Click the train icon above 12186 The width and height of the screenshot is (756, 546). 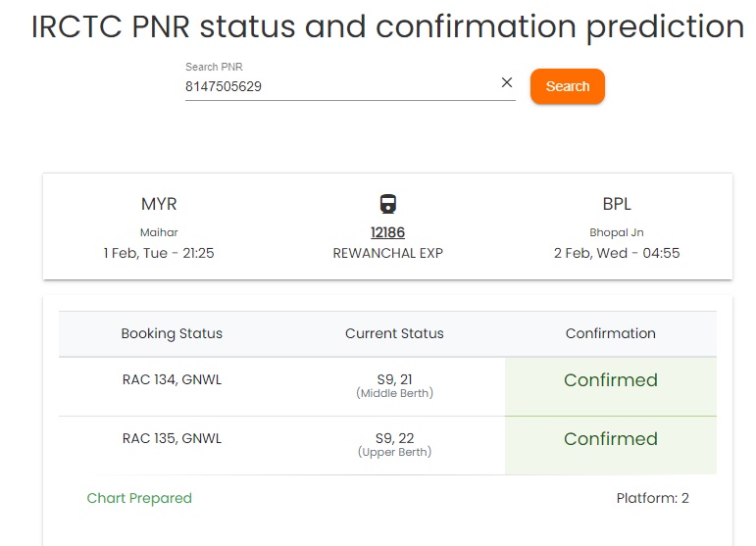tap(387, 204)
